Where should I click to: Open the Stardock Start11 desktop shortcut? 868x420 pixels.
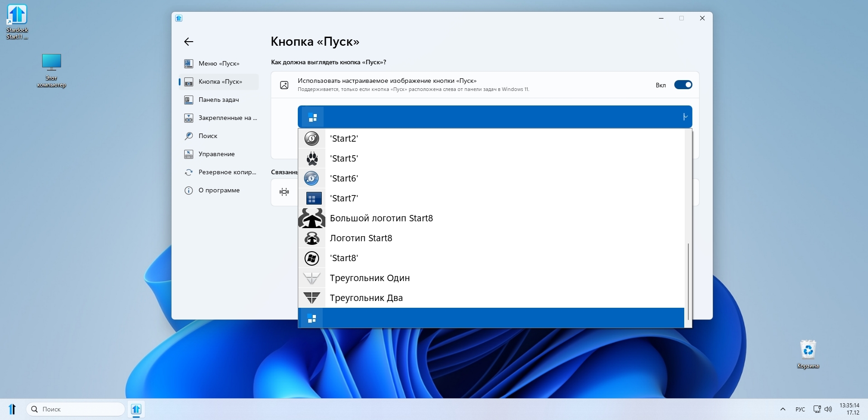[17, 22]
